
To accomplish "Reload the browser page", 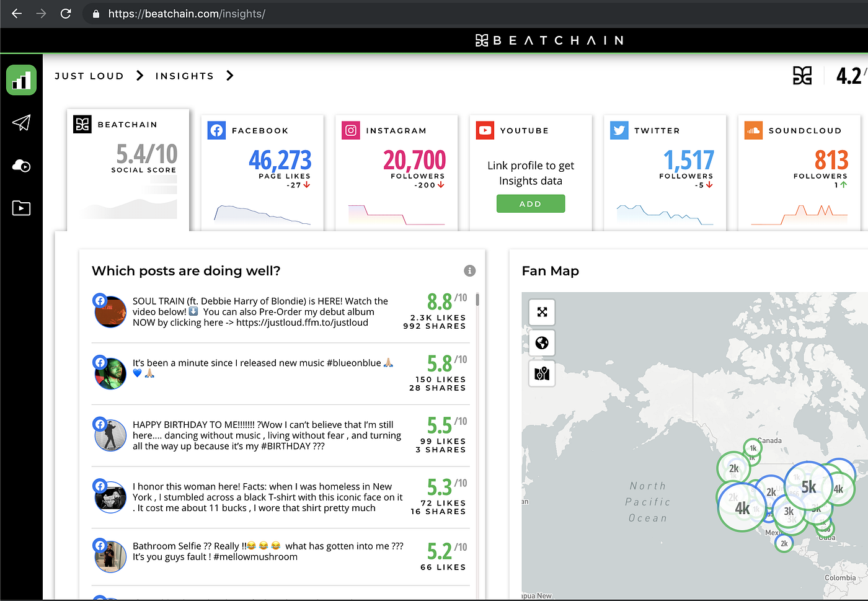I will [x=66, y=14].
